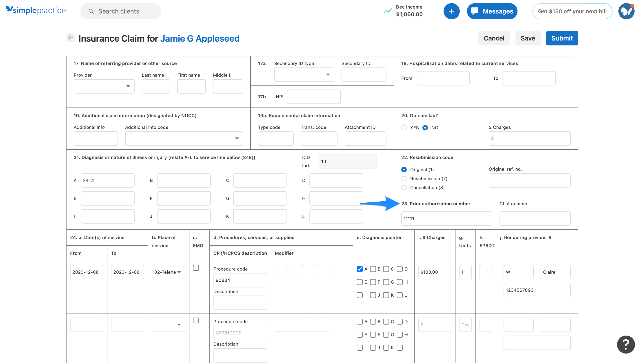
Task: Toggle the EMG checkbox on first service line
Action: 196,268
